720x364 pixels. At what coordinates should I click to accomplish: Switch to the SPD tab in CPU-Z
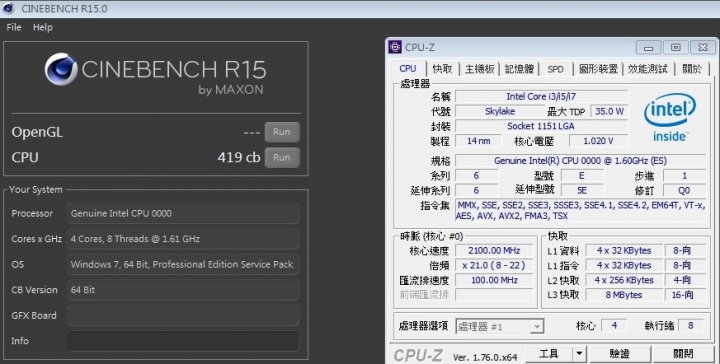(556, 69)
